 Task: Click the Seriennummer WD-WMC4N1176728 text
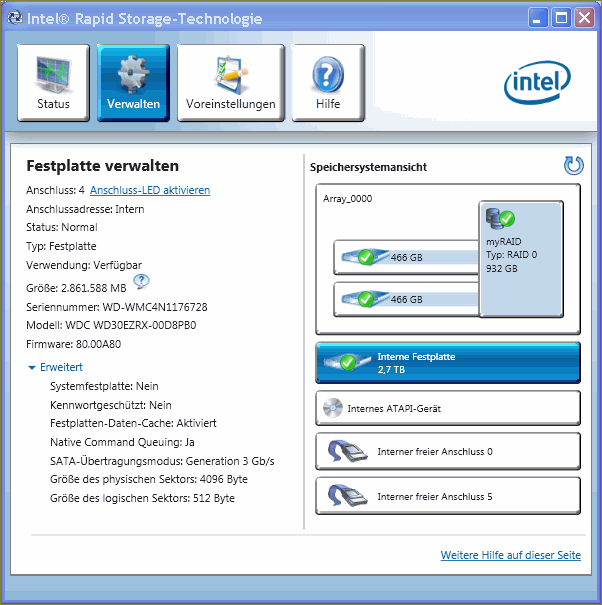(x=117, y=307)
